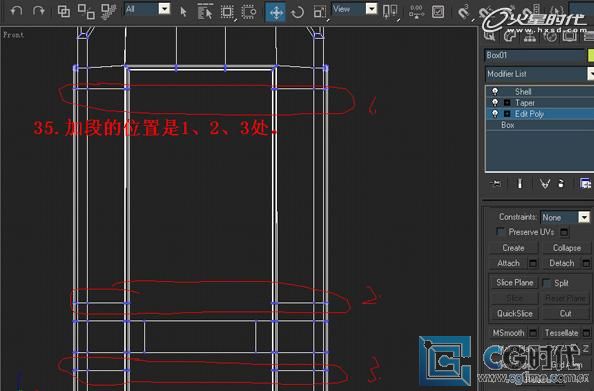Click Remove Modifier from Stack icon
This screenshot has width=594, height=391.
coord(561,184)
